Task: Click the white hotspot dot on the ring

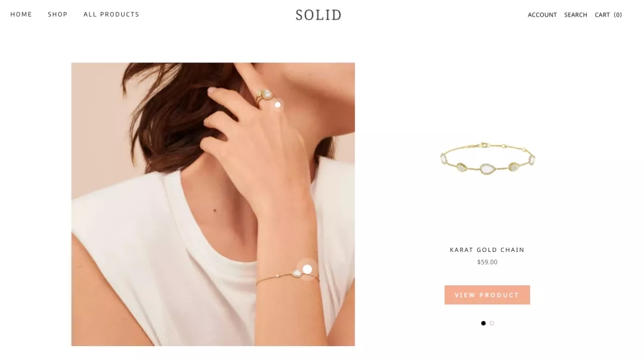Action: pyautogui.click(x=278, y=105)
